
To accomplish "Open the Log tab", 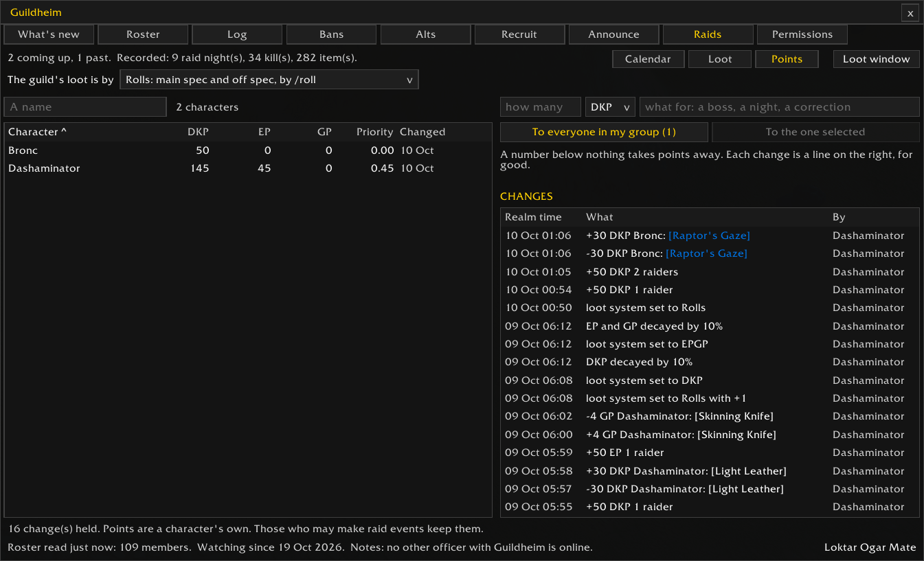I will (x=237, y=34).
